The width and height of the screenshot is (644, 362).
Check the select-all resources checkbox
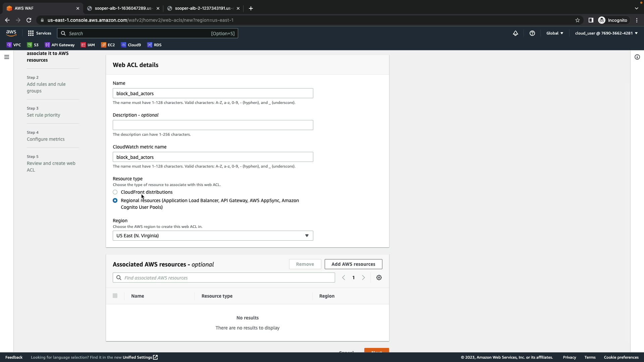click(115, 296)
